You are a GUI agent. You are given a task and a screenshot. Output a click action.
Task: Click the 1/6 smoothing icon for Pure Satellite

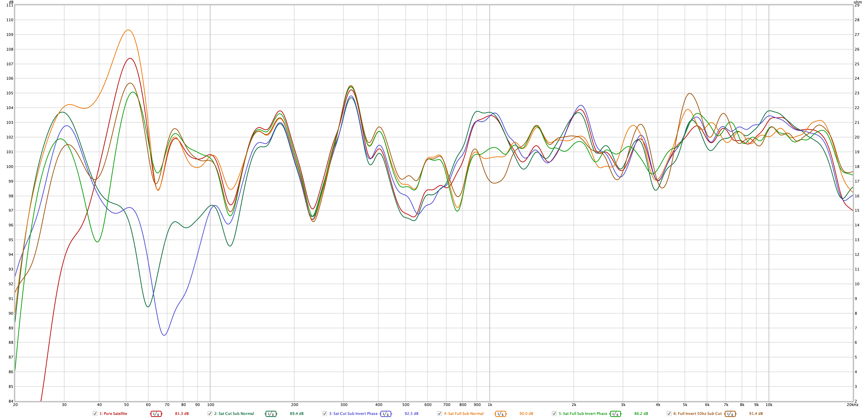pyautogui.click(x=156, y=414)
